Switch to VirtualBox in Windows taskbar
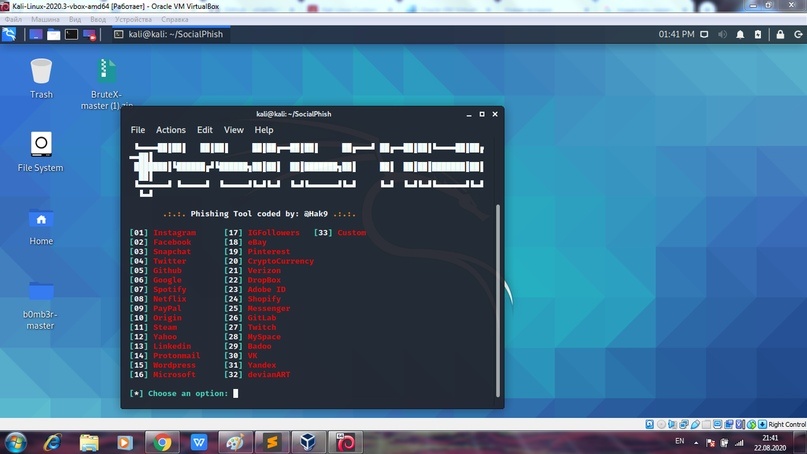This screenshot has width=807, height=454. [x=308, y=443]
